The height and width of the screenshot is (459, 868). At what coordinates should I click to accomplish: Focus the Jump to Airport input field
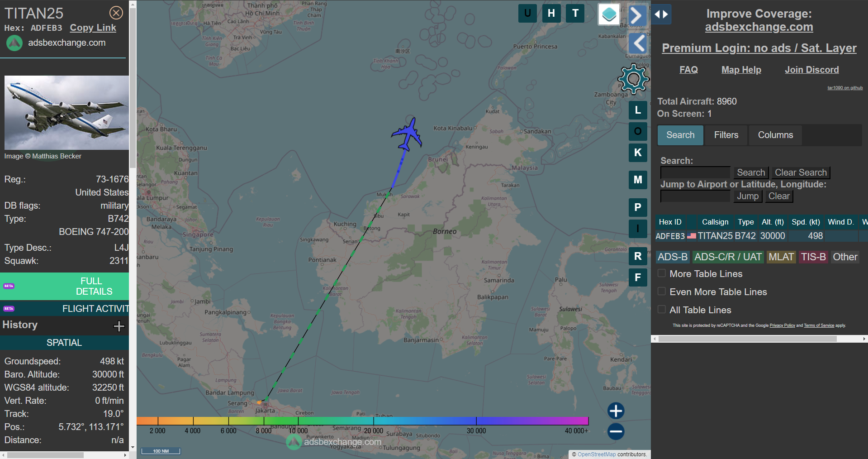coord(695,196)
